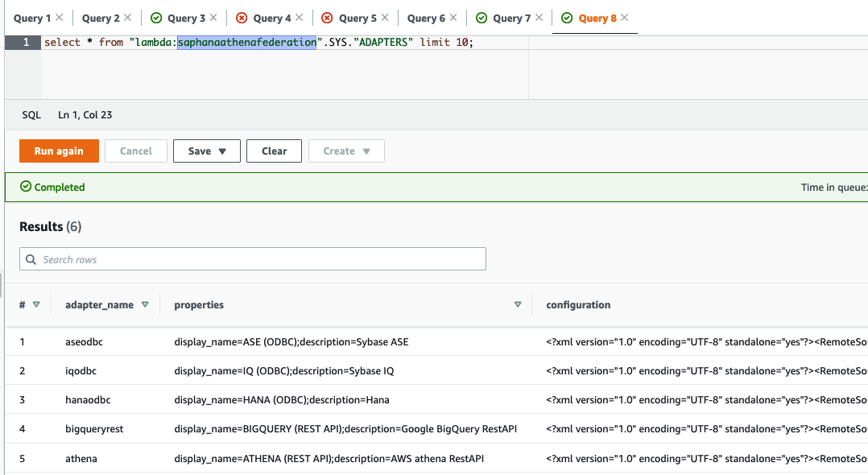Viewport: 868px width, 475px height.
Task: Open the Query 3 tab
Action: click(186, 19)
